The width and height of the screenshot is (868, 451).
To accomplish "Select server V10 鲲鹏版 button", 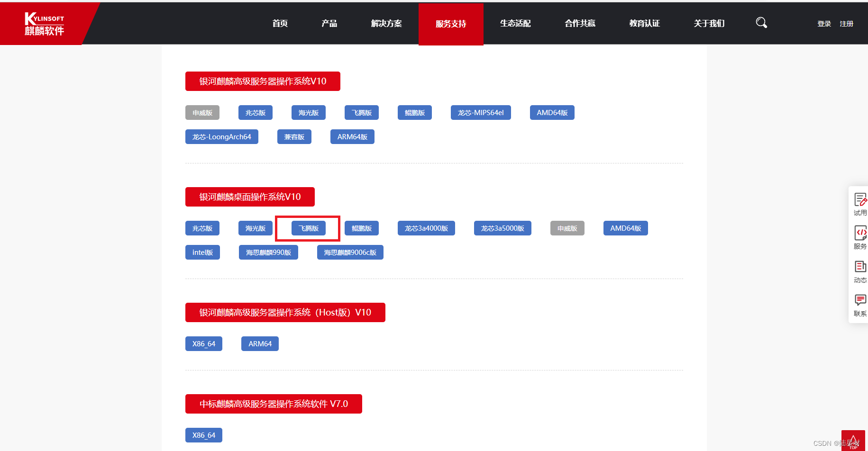I will tap(415, 113).
